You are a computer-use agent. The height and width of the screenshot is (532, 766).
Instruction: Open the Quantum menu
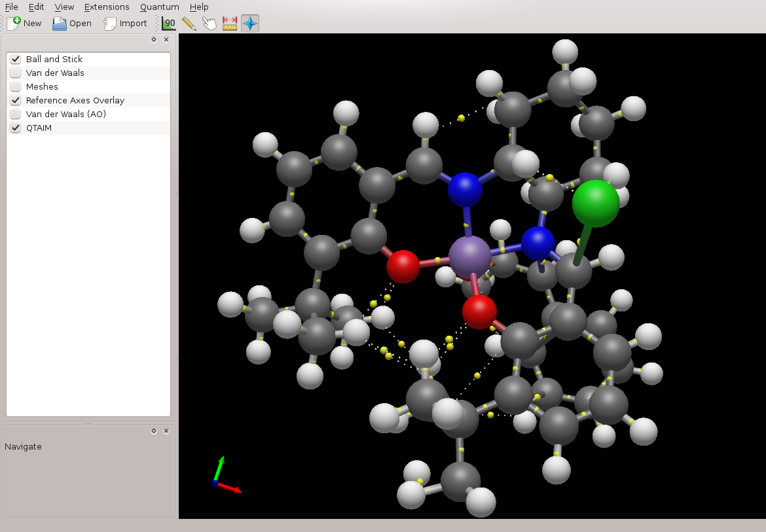pos(159,7)
